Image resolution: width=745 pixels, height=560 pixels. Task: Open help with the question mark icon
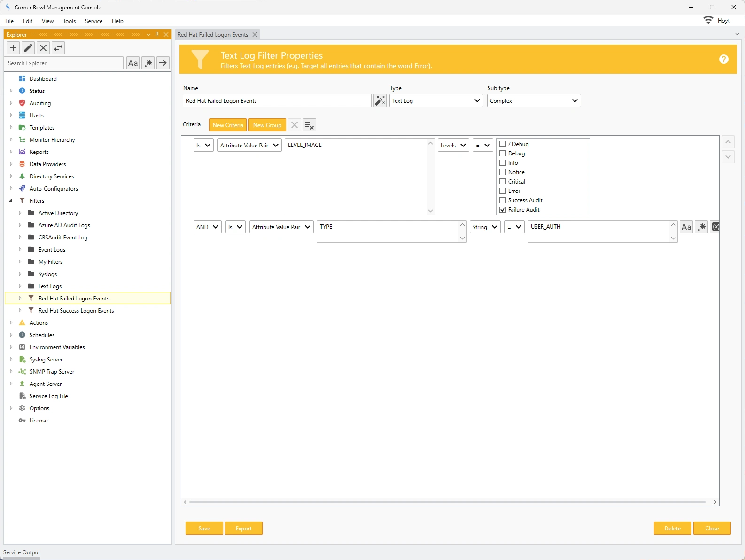click(x=723, y=59)
